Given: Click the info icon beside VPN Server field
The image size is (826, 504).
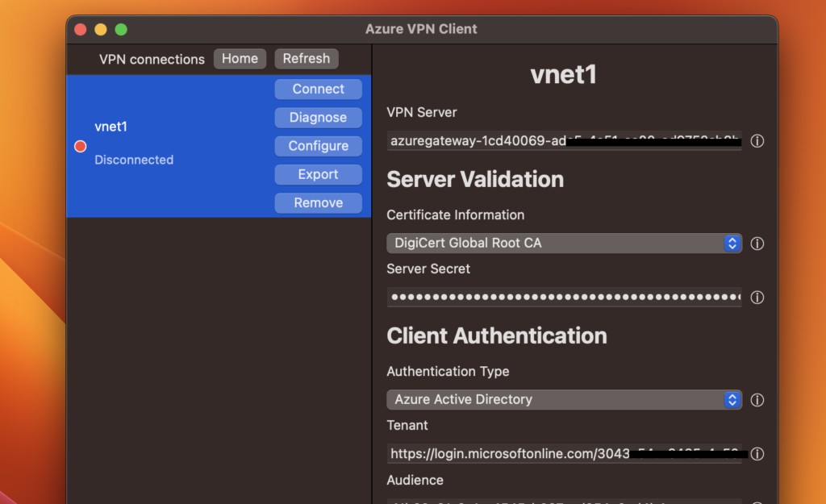Looking at the screenshot, I should coord(757,141).
